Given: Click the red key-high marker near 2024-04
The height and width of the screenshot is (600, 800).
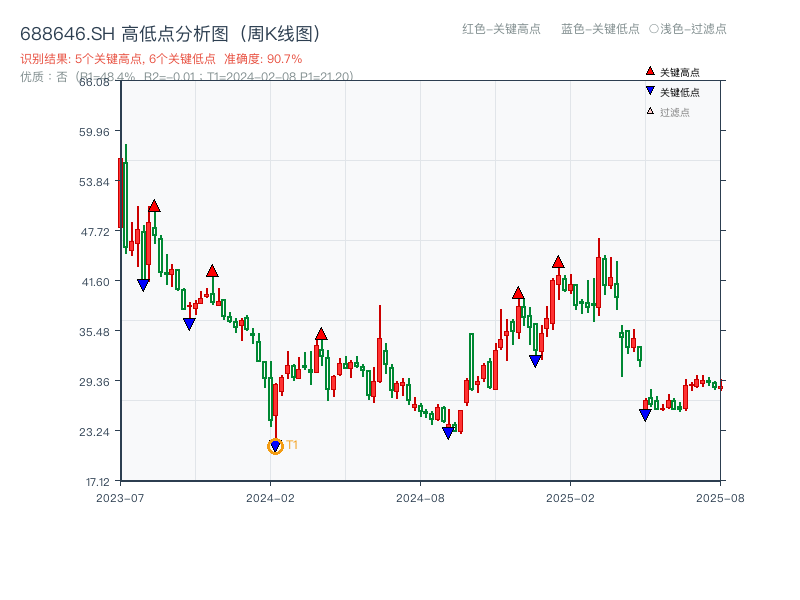Looking at the screenshot, I should pos(322,333).
